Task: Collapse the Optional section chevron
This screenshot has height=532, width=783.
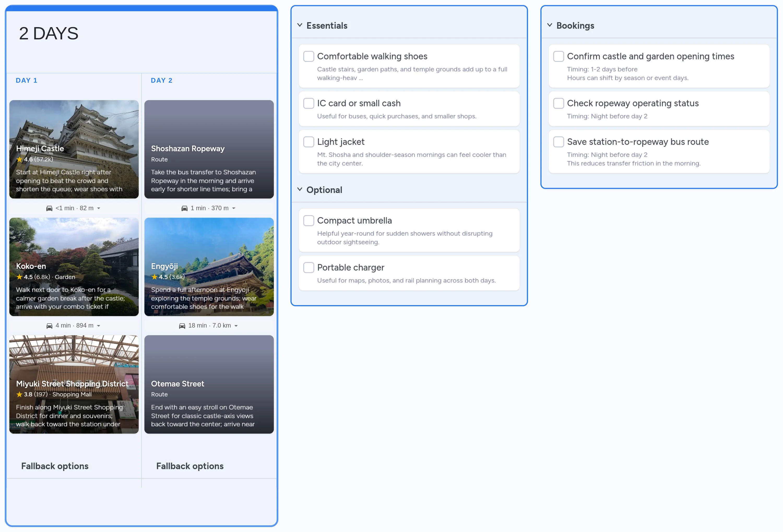Action: point(300,190)
